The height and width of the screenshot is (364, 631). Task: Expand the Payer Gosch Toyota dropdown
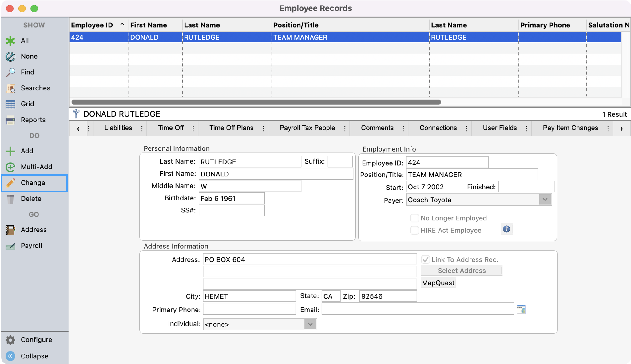click(x=545, y=200)
